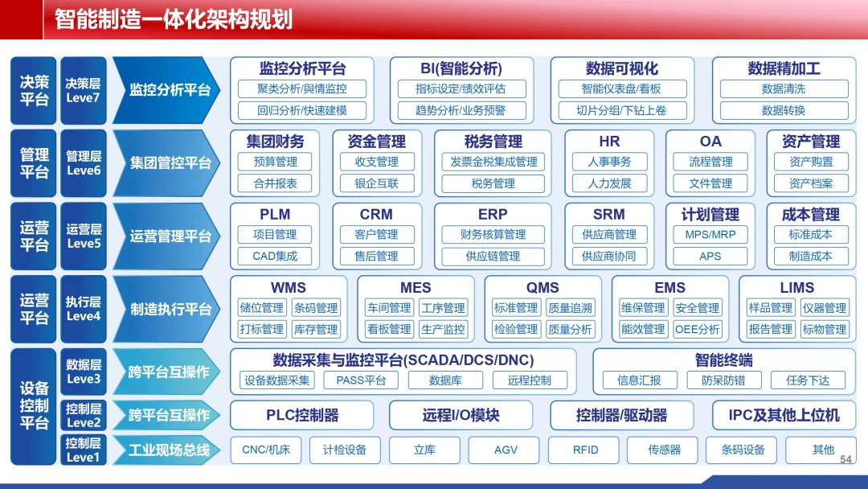
Task: Click 储位管理 under WMS
Action: tap(262, 308)
